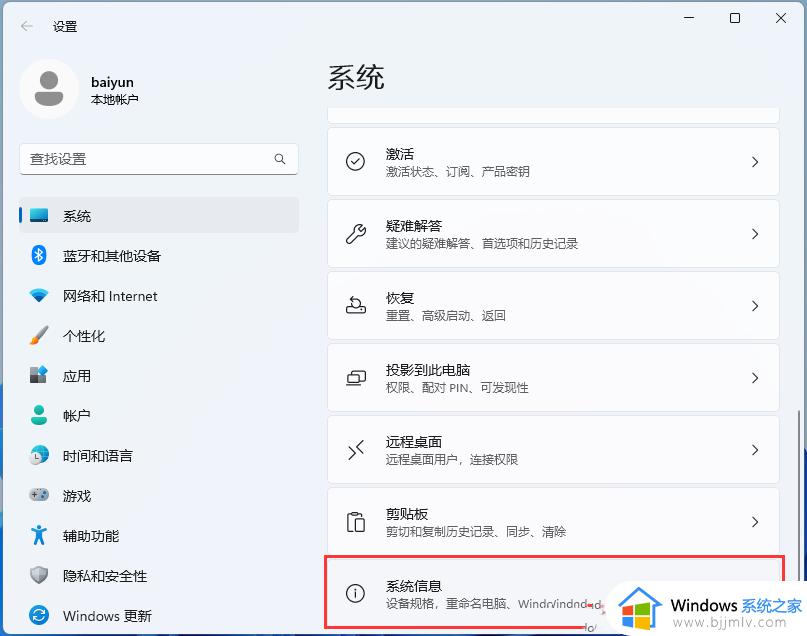Click the 帐户 person icon in sidebar
This screenshot has height=636, width=807.
point(39,415)
